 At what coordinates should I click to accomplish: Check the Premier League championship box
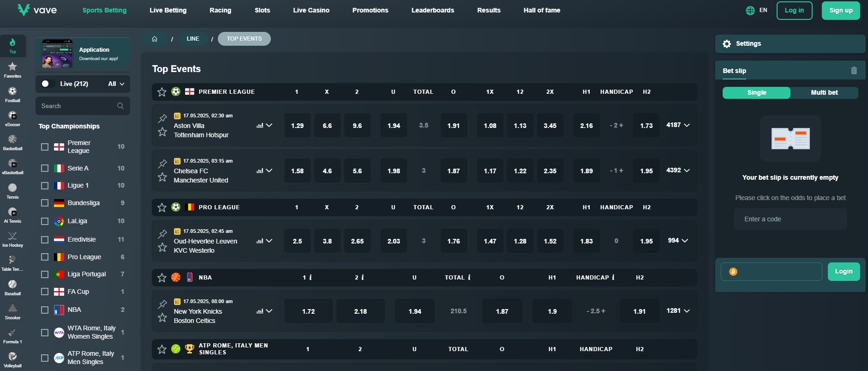pyautogui.click(x=45, y=147)
